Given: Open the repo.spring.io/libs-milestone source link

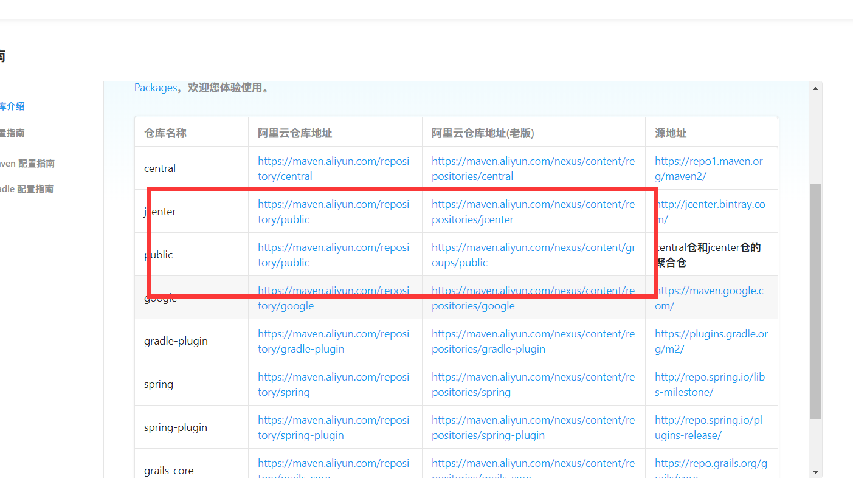Looking at the screenshot, I should click(x=710, y=384).
